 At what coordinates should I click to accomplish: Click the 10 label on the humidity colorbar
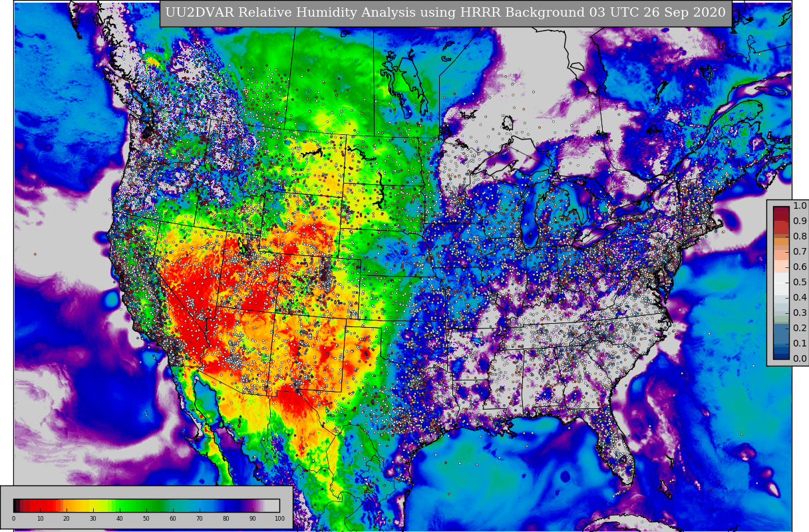[40, 519]
